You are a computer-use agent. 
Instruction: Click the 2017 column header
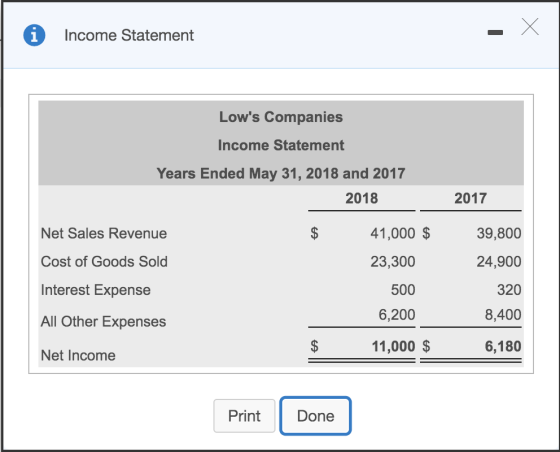click(470, 198)
